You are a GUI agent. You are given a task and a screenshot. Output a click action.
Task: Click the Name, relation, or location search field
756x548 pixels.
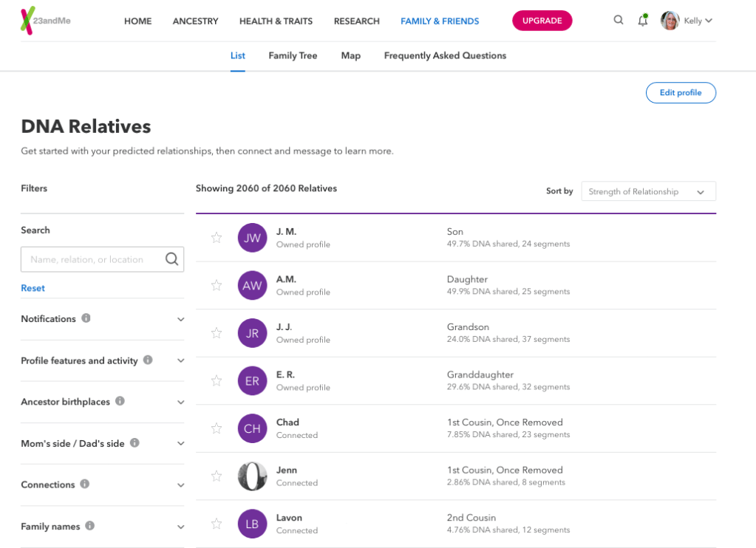(x=95, y=259)
